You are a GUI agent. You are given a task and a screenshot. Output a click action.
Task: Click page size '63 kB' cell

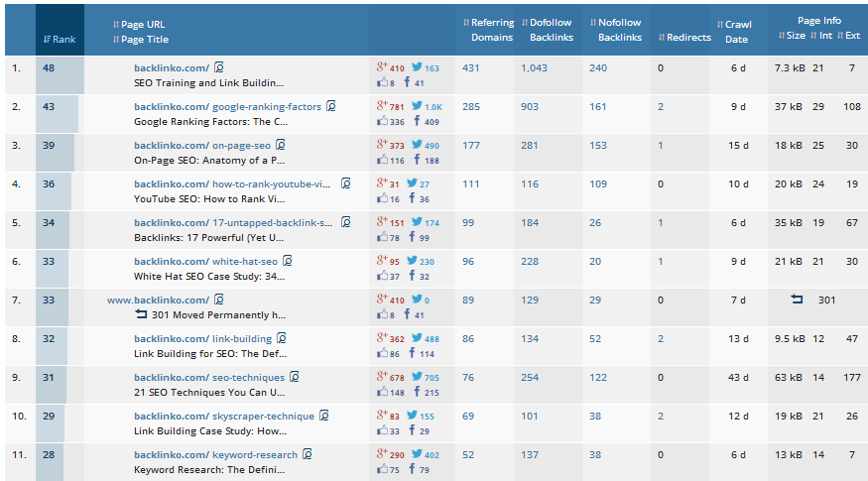click(789, 378)
